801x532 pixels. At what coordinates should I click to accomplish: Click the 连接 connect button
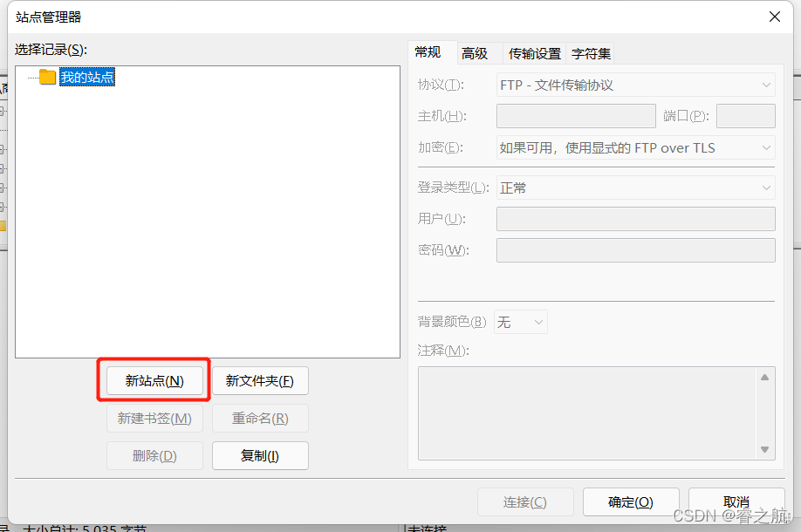point(524,501)
